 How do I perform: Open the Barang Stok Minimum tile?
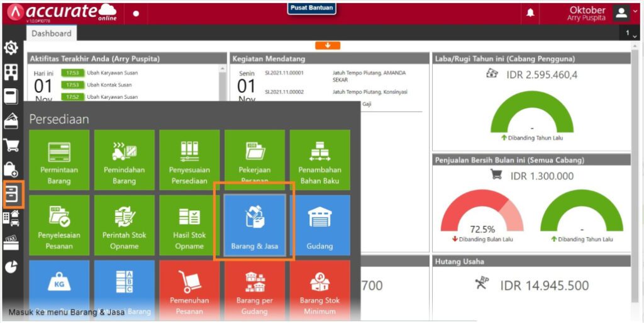point(320,290)
